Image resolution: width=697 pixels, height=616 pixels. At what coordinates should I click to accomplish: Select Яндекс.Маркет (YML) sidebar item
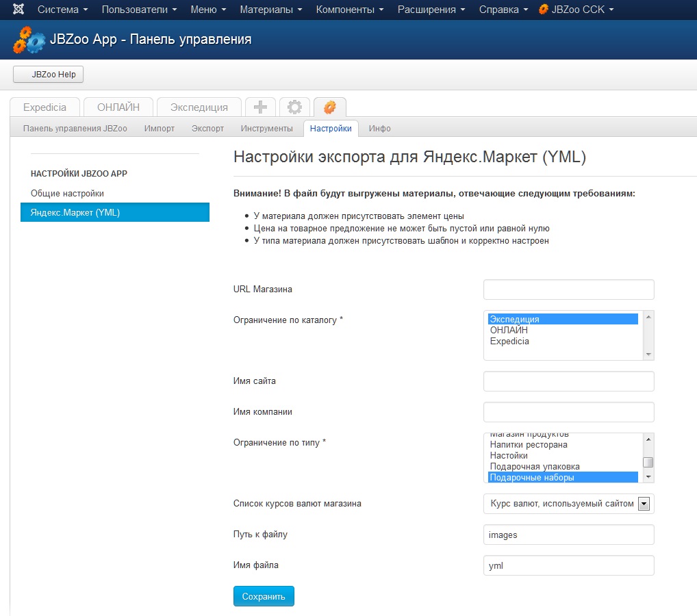pyautogui.click(x=115, y=212)
